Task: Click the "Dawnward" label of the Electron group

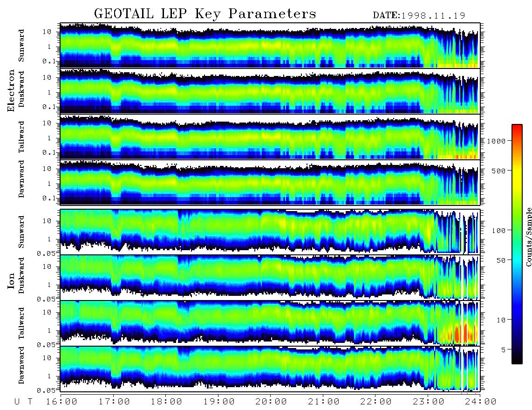Action: [21, 178]
